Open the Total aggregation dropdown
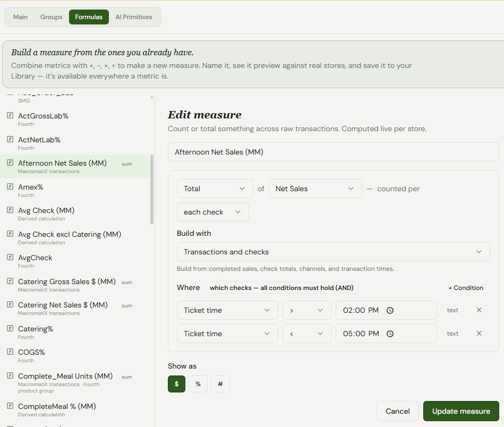The height and width of the screenshot is (427, 504). [215, 189]
